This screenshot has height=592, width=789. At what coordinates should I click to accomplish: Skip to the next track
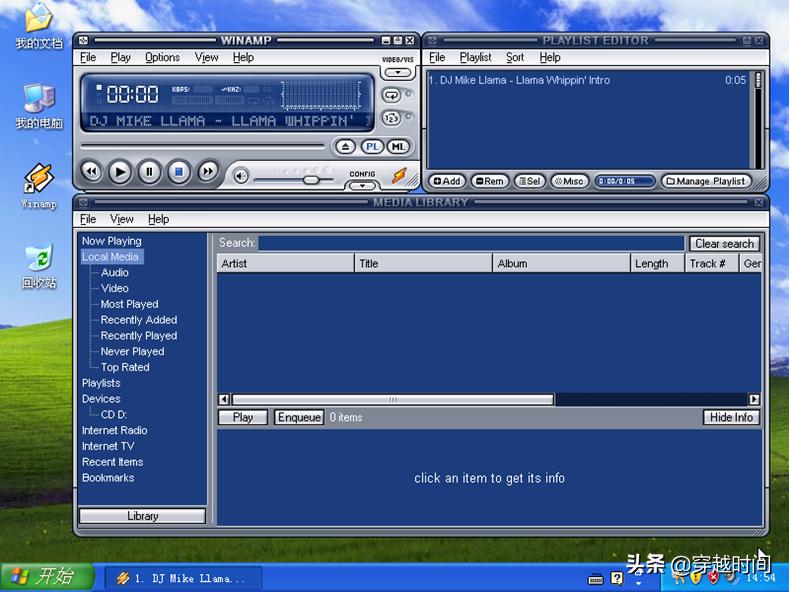pyautogui.click(x=207, y=172)
